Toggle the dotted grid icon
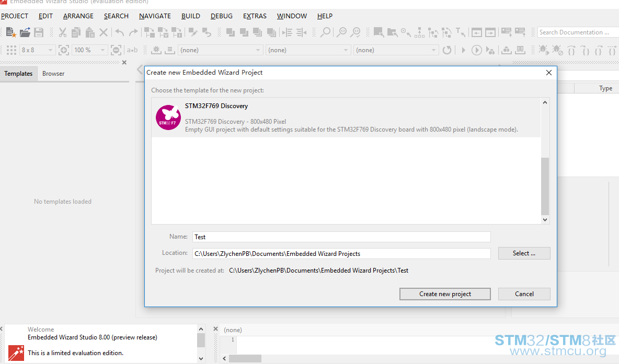 click(x=12, y=50)
